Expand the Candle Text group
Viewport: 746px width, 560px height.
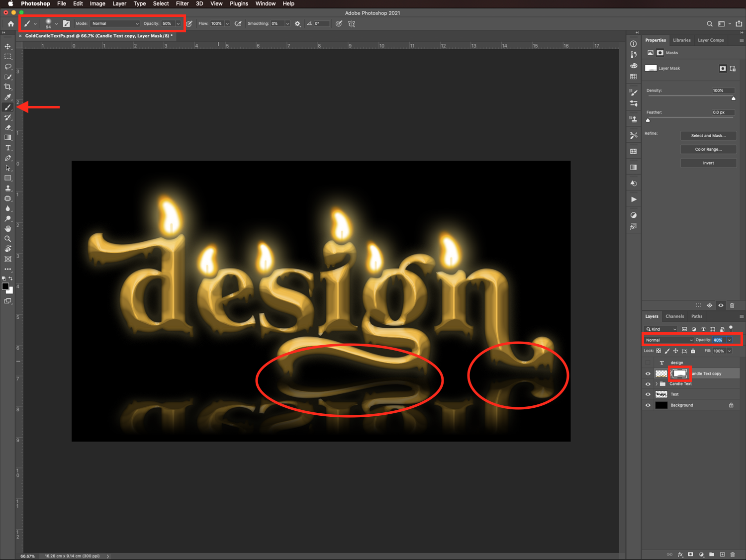click(656, 384)
